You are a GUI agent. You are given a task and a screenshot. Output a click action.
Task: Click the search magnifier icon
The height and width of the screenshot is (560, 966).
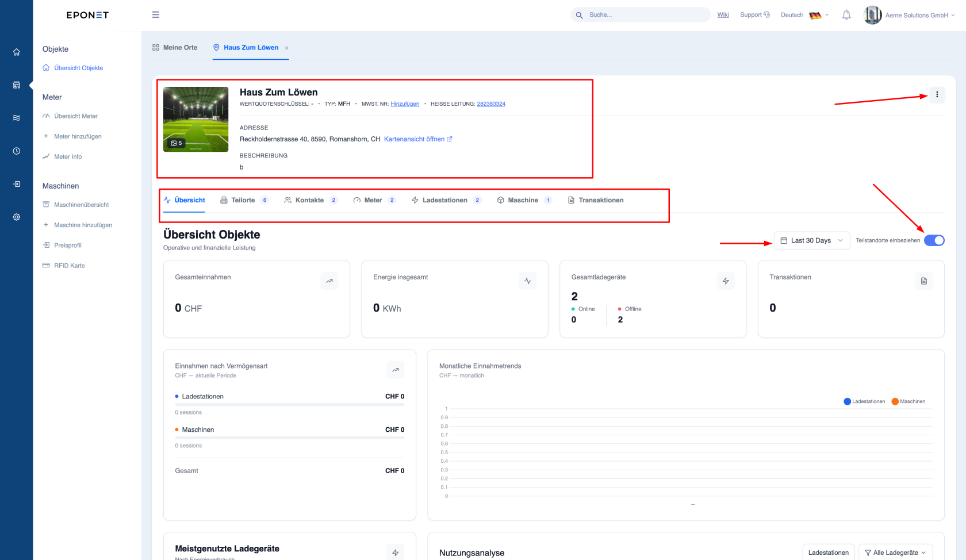coord(579,15)
